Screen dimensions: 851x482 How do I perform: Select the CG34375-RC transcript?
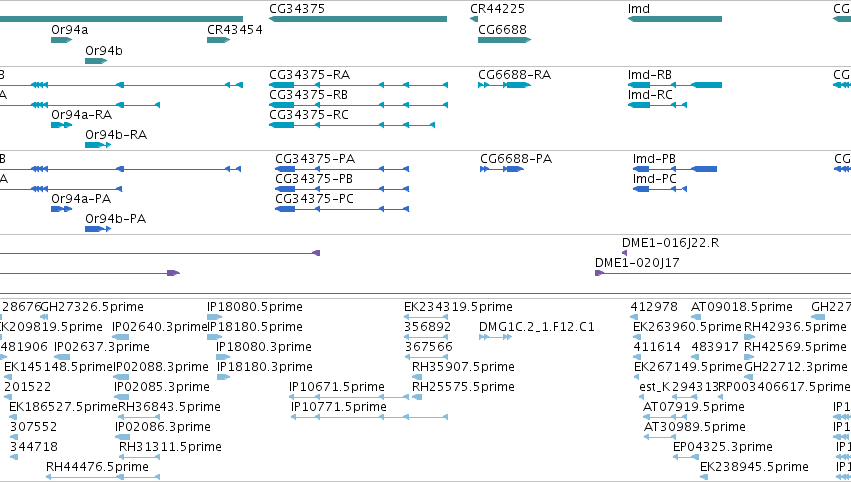point(352,125)
